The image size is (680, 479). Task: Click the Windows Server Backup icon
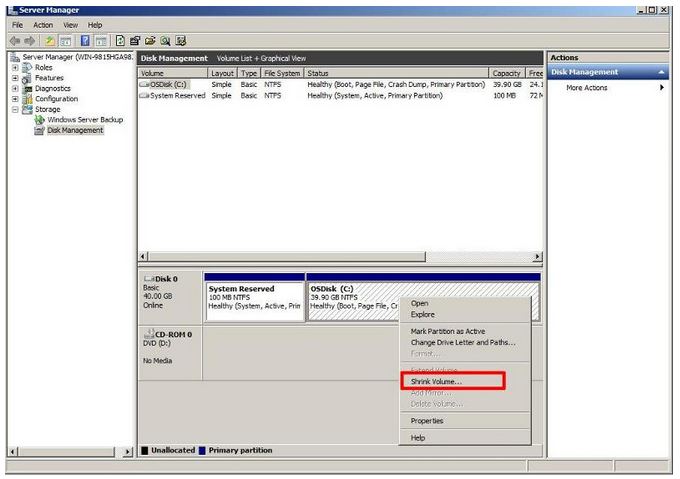pos(39,120)
